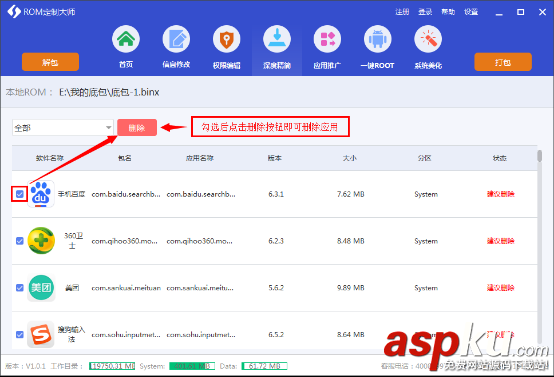Open the 首页 home icon
Screen dimensions: 554x377
click(126, 39)
